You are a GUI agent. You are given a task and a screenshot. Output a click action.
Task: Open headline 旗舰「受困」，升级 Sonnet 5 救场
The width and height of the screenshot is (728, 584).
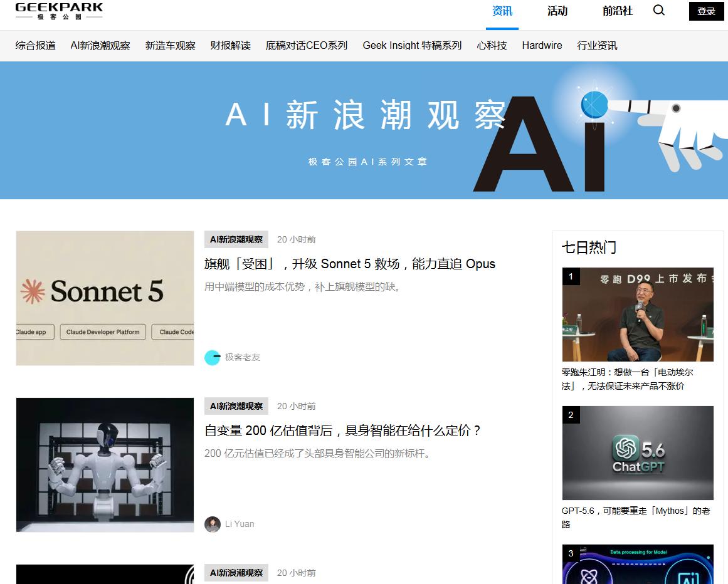[350, 264]
